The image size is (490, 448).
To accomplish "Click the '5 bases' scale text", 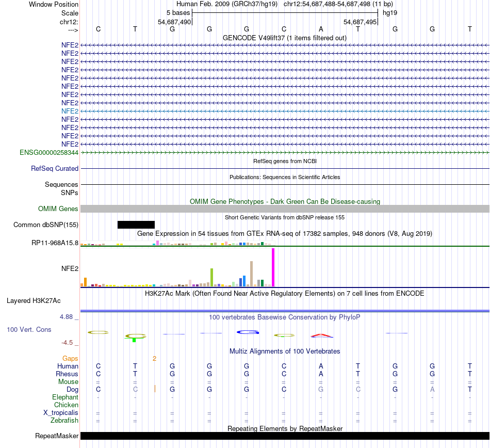I will (178, 13).
